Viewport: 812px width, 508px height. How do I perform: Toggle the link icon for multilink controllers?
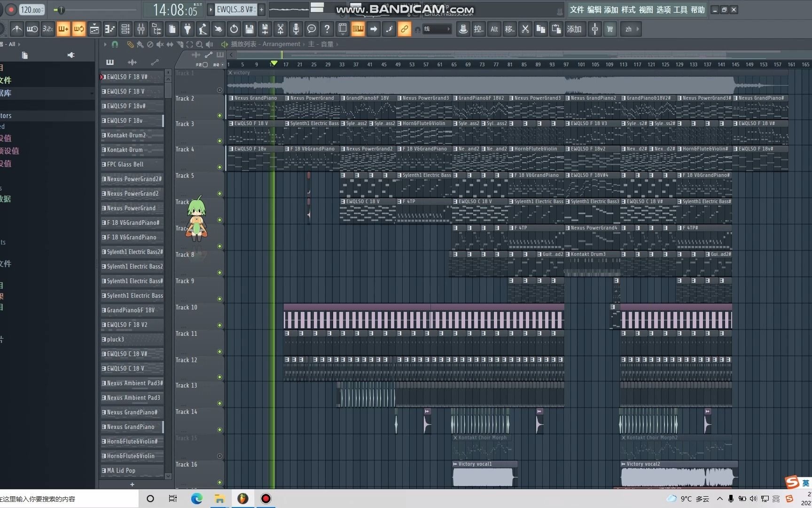click(404, 29)
